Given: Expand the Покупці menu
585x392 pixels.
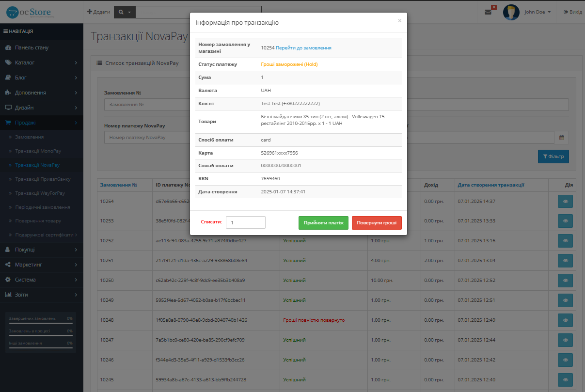Looking at the screenshot, I should (x=42, y=250).
